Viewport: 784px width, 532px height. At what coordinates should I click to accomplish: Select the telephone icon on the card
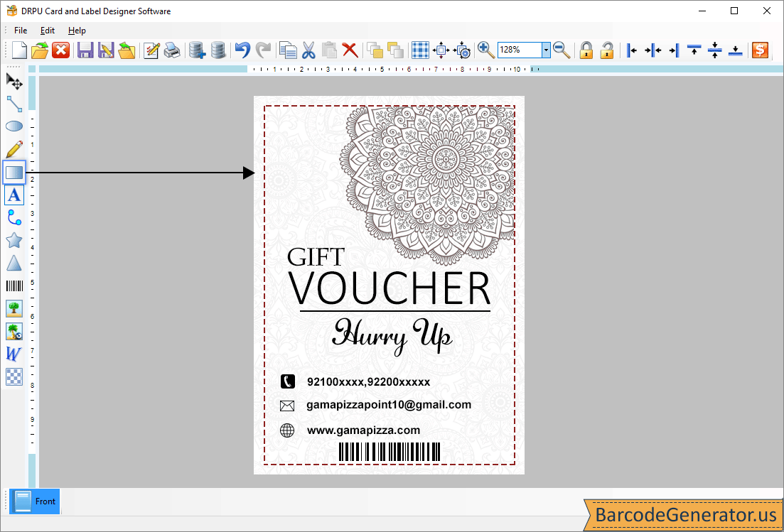pyautogui.click(x=287, y=381)
